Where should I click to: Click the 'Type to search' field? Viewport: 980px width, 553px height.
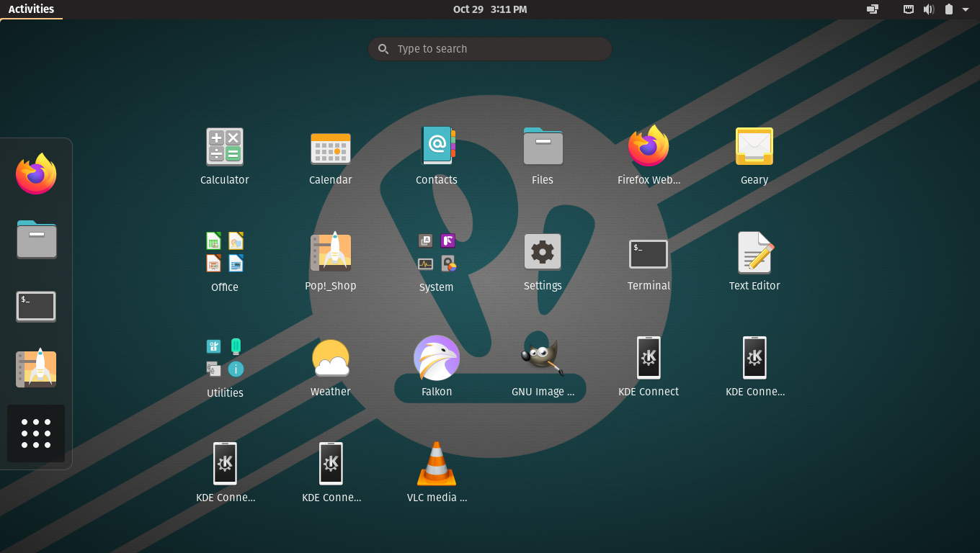coord(490,49)
